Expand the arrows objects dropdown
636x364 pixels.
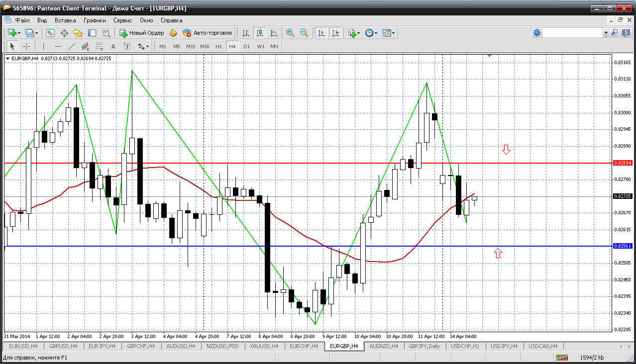147,46
